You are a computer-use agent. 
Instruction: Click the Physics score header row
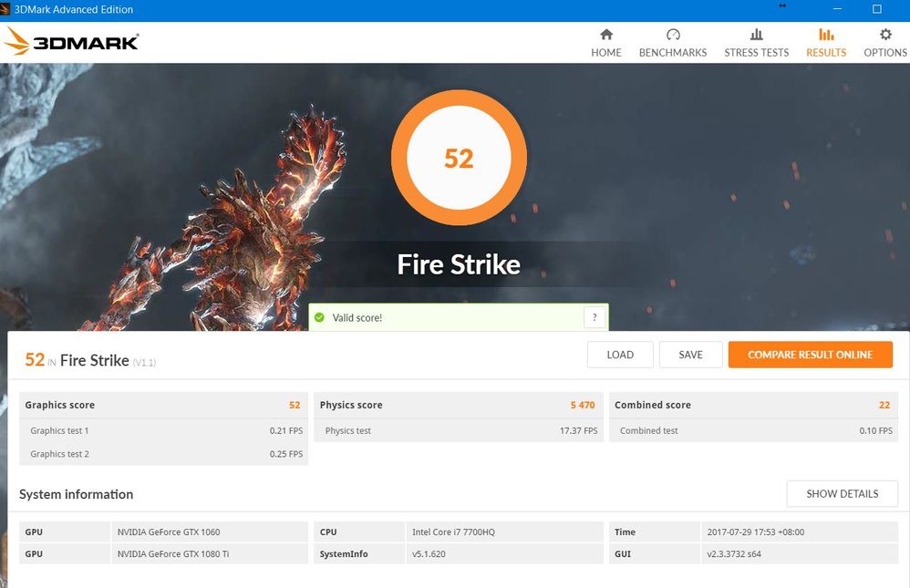[x=459, y=405]
